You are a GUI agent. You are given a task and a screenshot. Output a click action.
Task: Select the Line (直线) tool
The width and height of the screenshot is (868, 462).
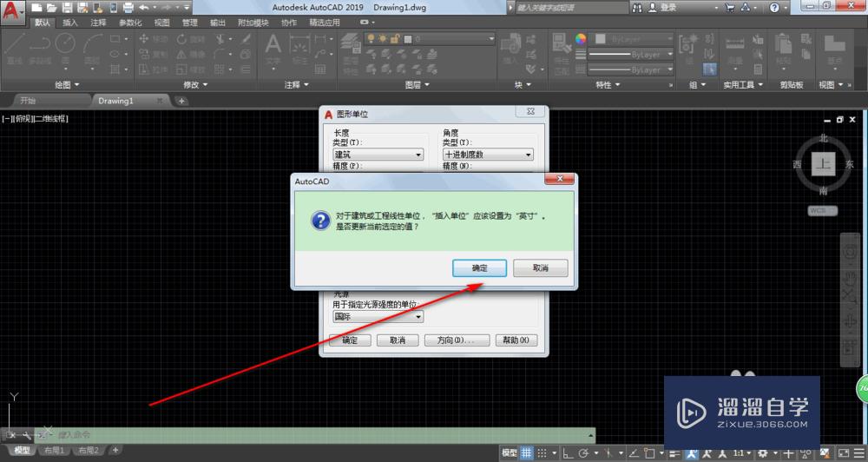(x=14, y=49)
